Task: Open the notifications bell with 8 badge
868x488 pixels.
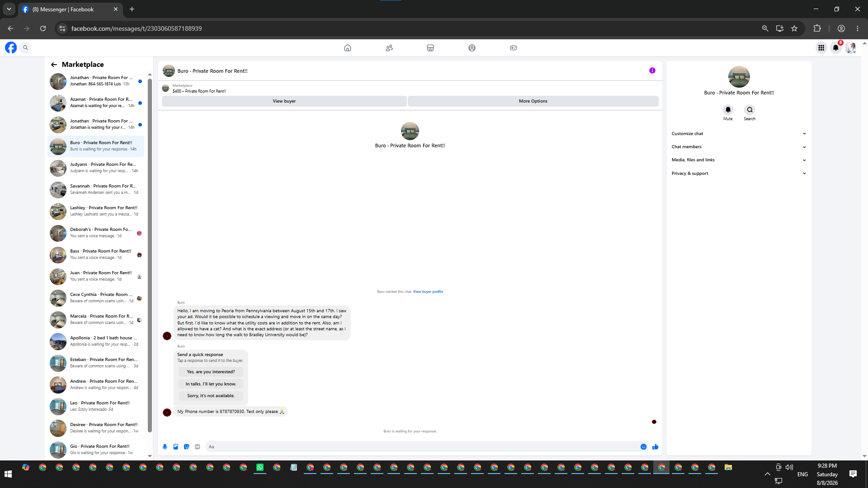Action: pyautogui.click(x=836, y=47)
